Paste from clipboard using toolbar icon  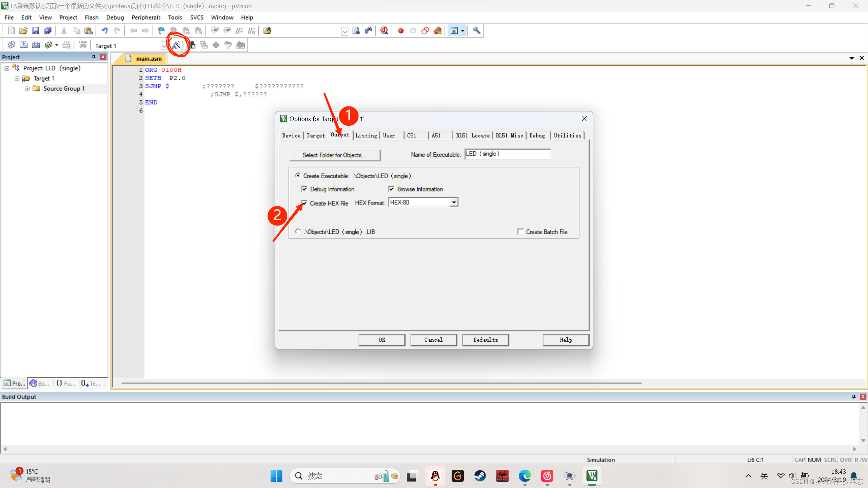click(88, 31)
